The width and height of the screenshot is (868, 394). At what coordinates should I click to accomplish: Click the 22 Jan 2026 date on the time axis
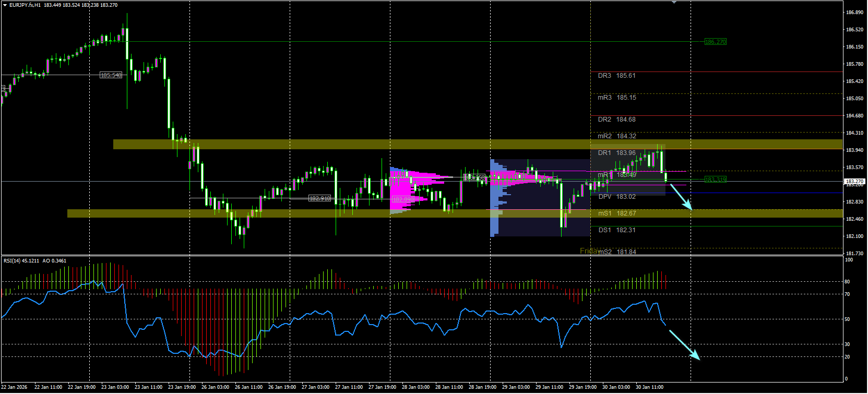point(15,387)
